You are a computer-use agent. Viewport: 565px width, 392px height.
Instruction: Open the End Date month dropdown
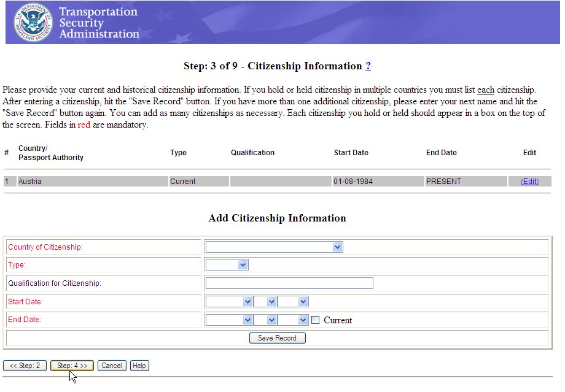pos(230,320)
